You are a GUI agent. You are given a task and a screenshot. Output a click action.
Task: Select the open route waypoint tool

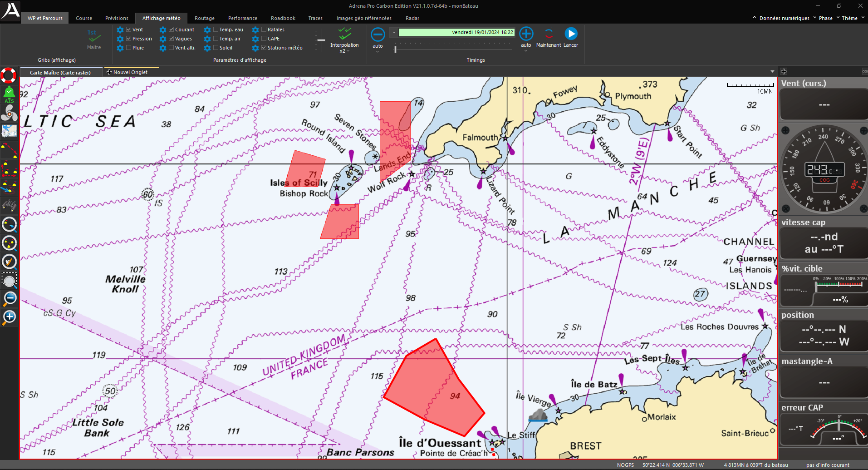[x=9, y=150]
